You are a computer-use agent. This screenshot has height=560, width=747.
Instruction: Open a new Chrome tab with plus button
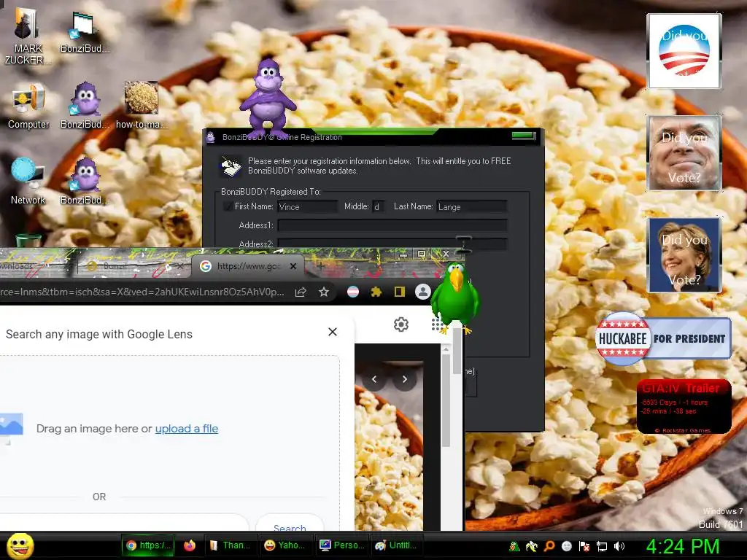click(321, 266)
